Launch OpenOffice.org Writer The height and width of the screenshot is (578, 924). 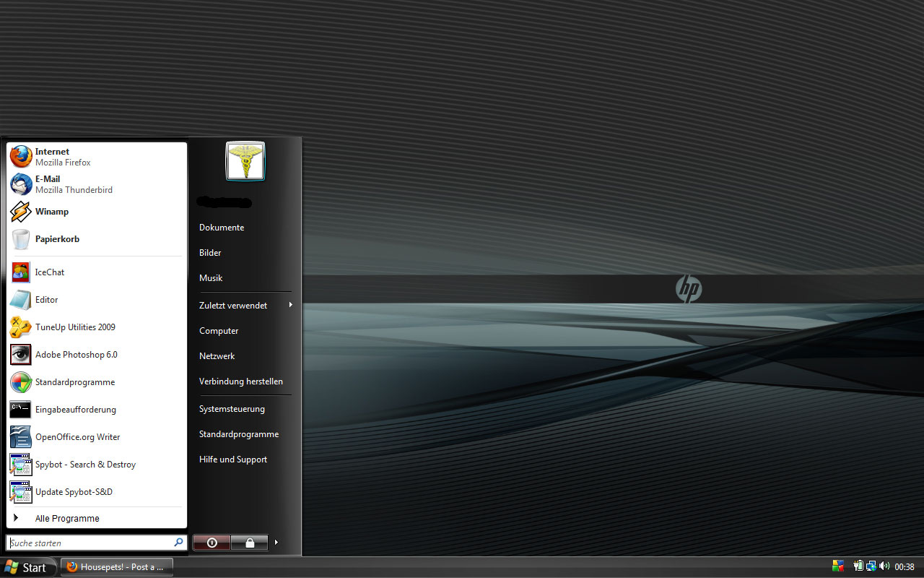coord(97,437)
